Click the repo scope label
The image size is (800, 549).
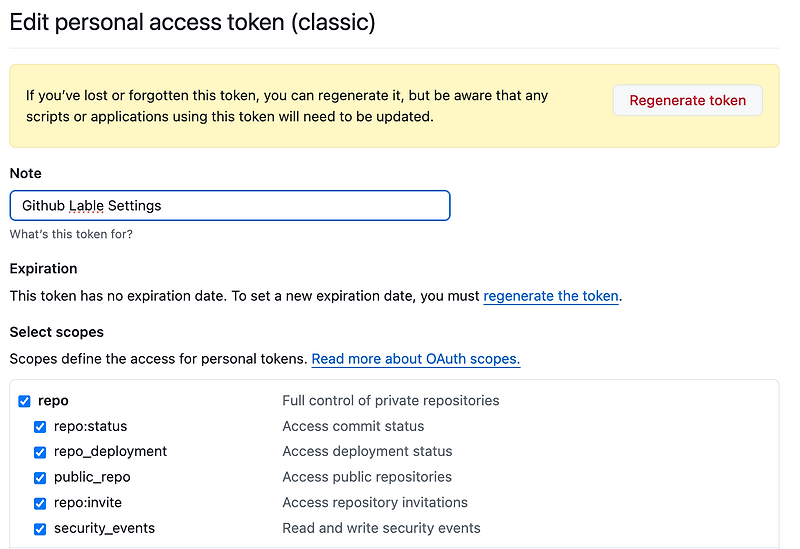(53, 401)
